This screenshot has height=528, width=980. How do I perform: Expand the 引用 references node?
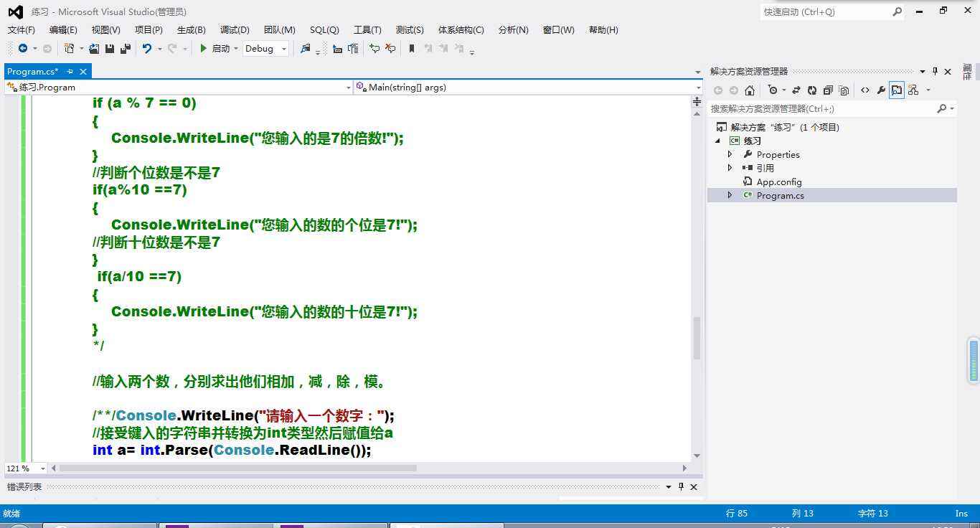click(730, 168)
